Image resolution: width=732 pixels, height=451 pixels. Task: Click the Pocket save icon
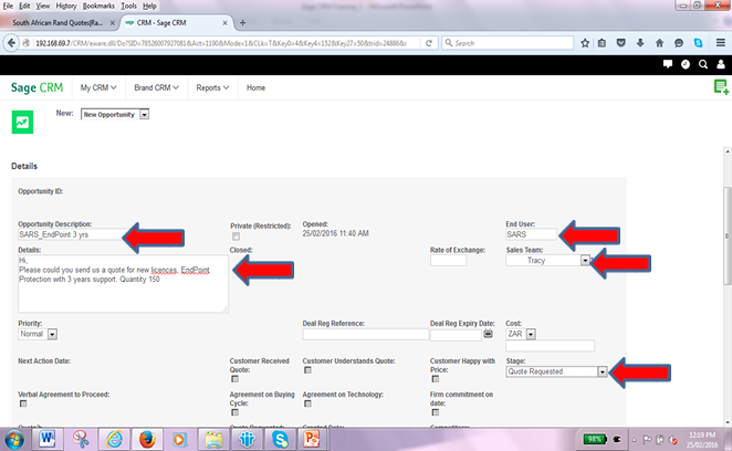pos(621,43)
